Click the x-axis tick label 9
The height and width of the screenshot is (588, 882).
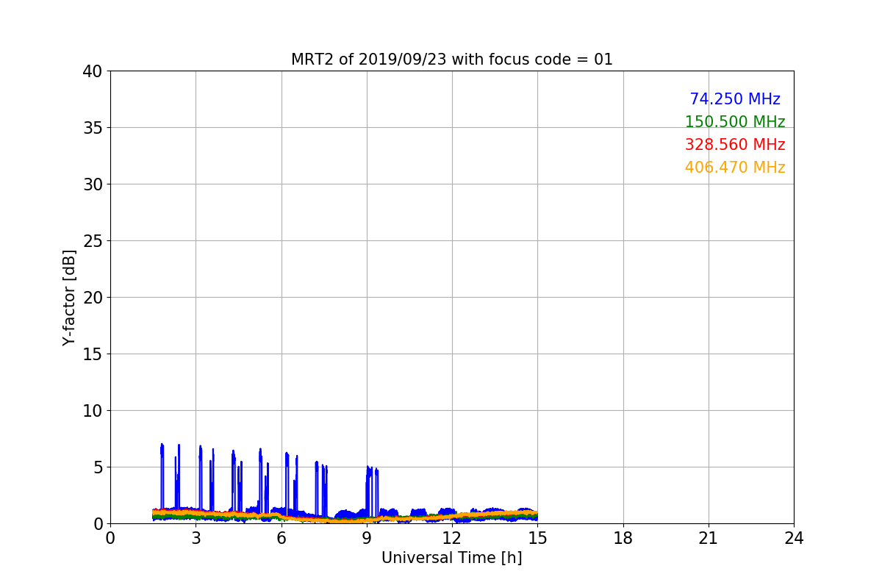367,538
